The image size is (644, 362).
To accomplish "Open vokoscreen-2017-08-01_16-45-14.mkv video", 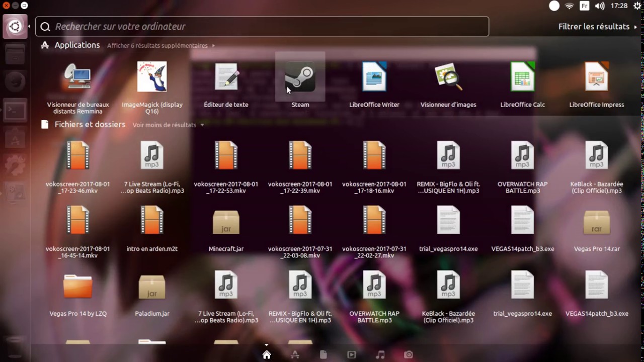I will click(x=78, y=220).
